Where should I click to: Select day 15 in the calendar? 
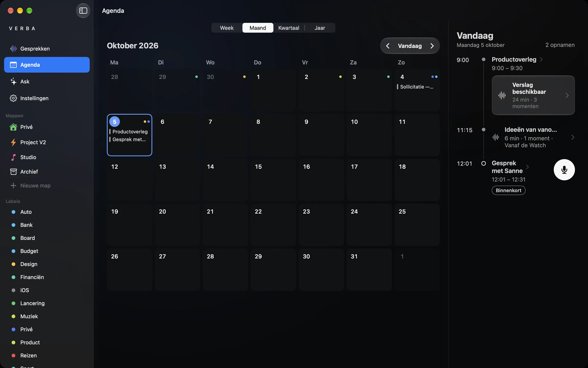pyautogui.click(x=273, y=180)
